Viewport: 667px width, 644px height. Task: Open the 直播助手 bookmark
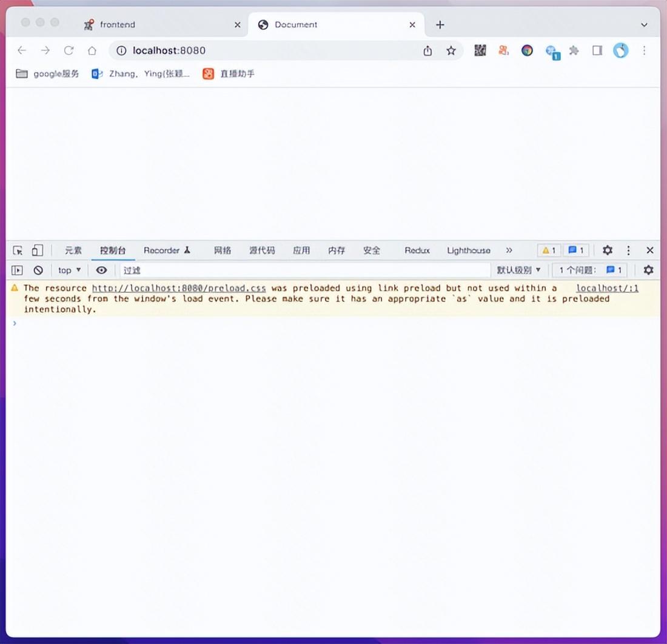click(229, 73)
